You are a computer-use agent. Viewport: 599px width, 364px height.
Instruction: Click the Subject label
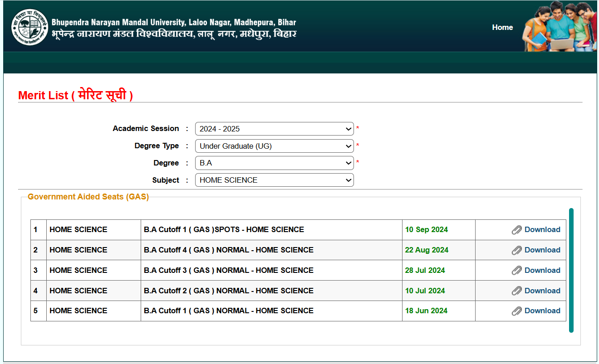[166, 180]
